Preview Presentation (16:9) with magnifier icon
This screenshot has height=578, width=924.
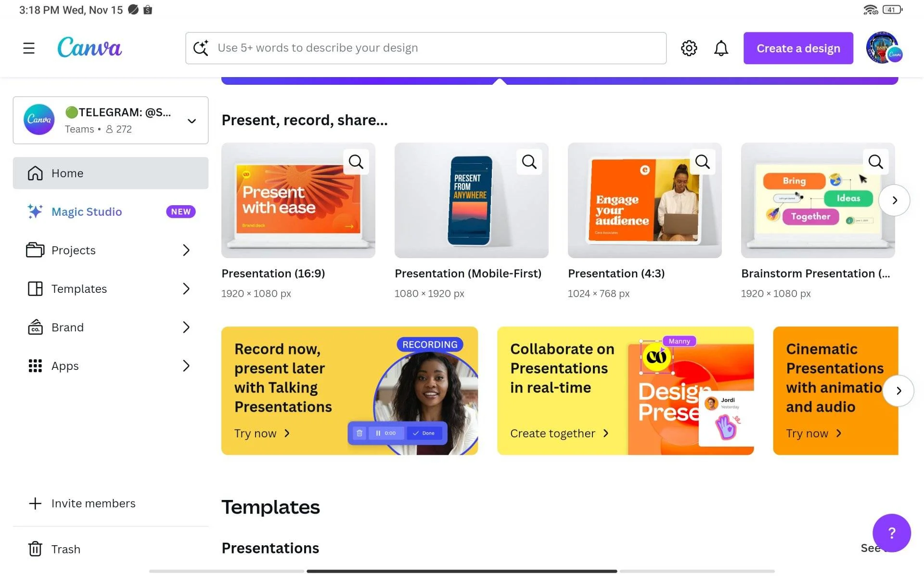tap(356, 162)
